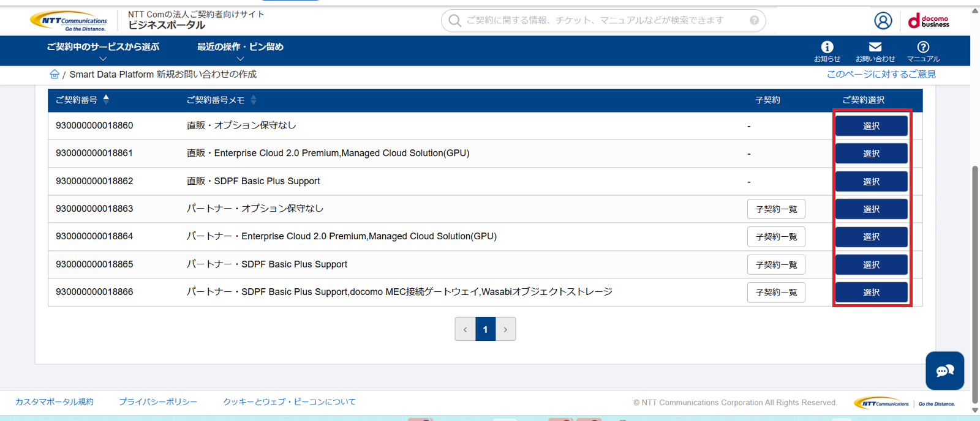
Task: Sort by ご契約番号メモ column arrows
Action: (x=254, y=100)
